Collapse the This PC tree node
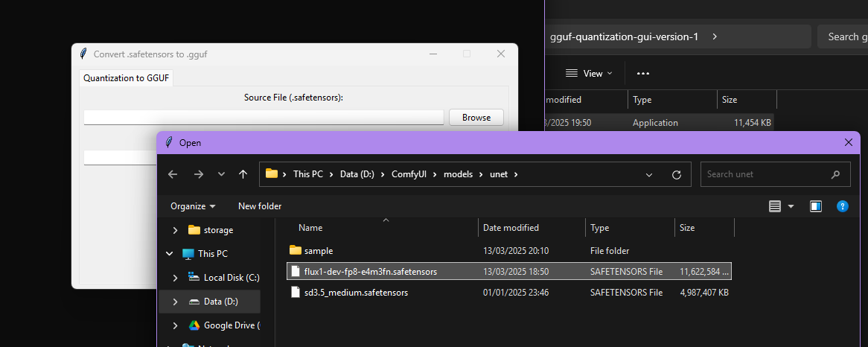Screen dimensions: 868x347 tap(170, 254)
